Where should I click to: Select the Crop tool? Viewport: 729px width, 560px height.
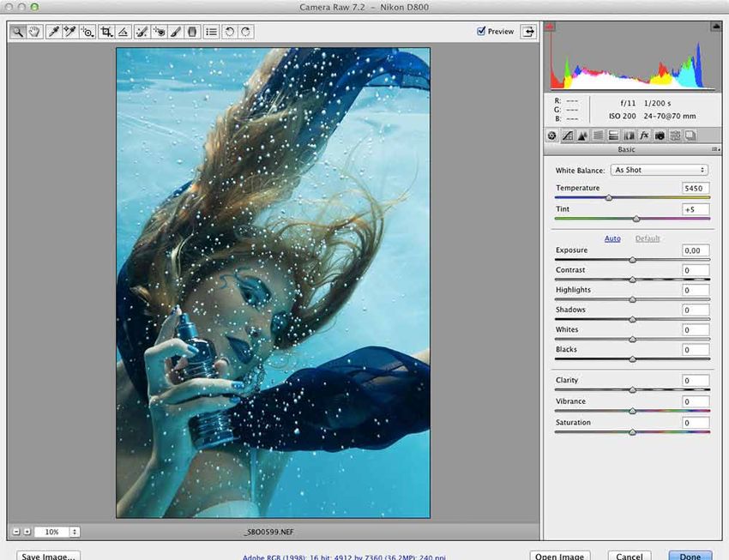[x=106, y=32]
